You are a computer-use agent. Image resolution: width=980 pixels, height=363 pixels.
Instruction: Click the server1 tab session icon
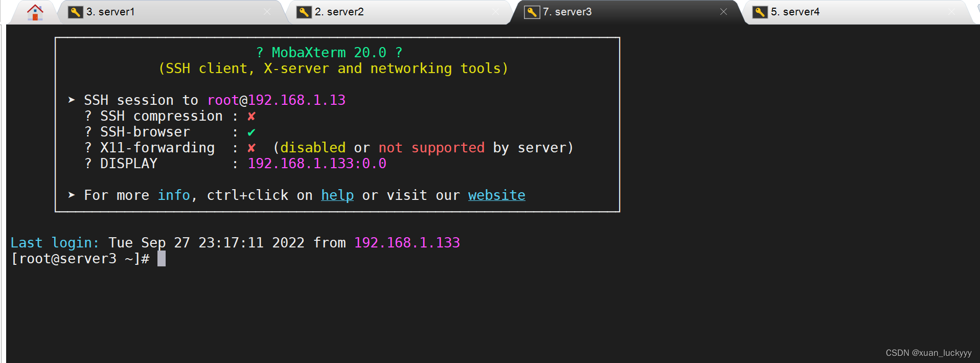76,12
